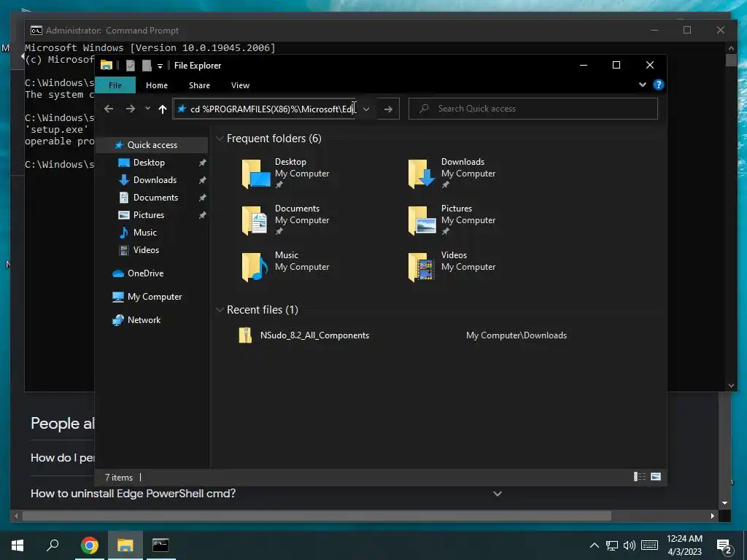Click the Go to arrow next to address bar
This screenshot has height=560, width=747.
pyautogui.click(x=388, y=109)
